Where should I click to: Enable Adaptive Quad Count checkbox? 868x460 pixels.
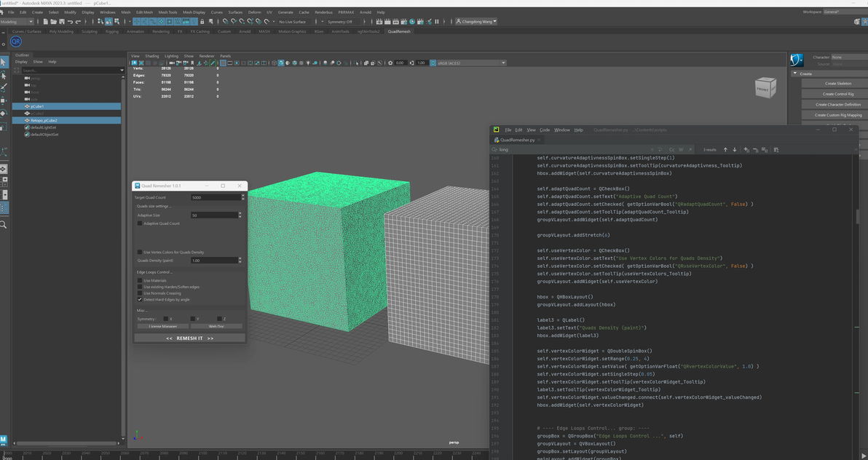pos(140,223)
